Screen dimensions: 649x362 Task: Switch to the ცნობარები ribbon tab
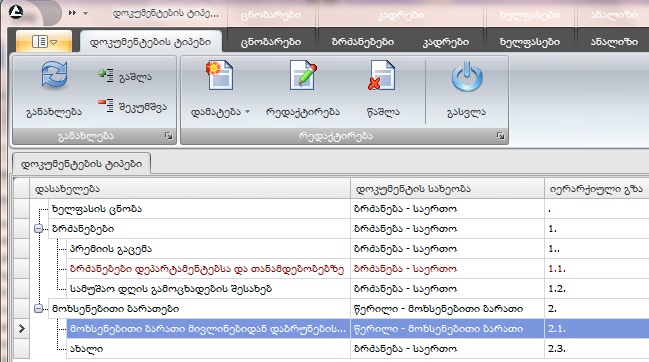point(271,42)
